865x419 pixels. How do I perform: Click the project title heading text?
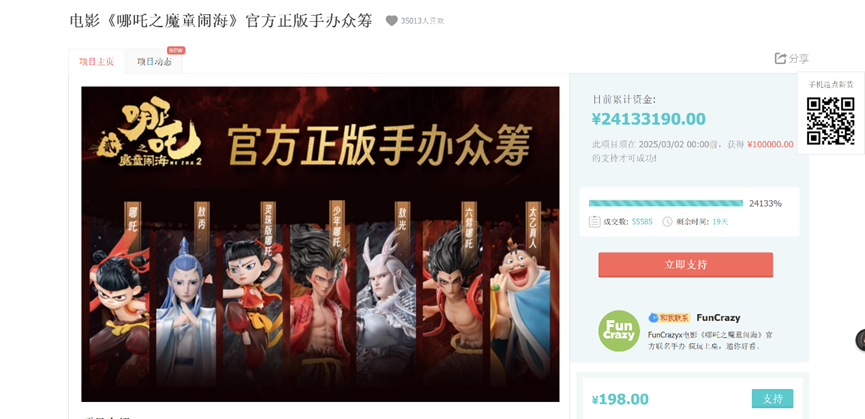coord(221,21)
